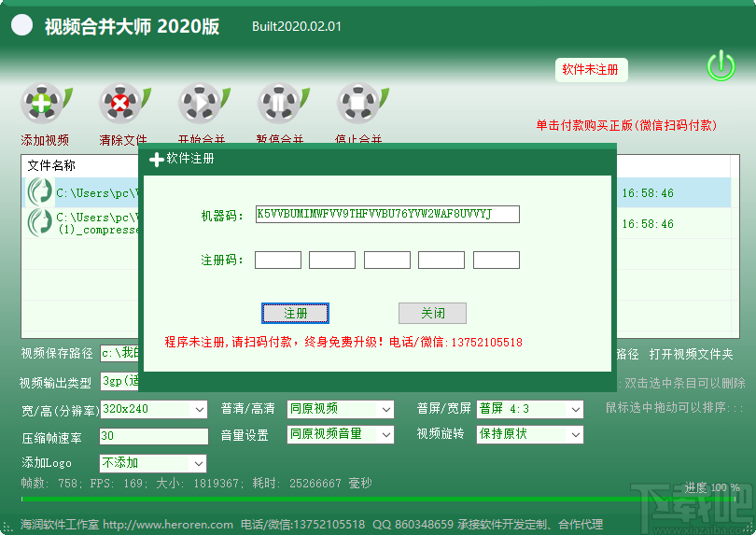Click the Built2020.02.01 version text

coord(297,26)
